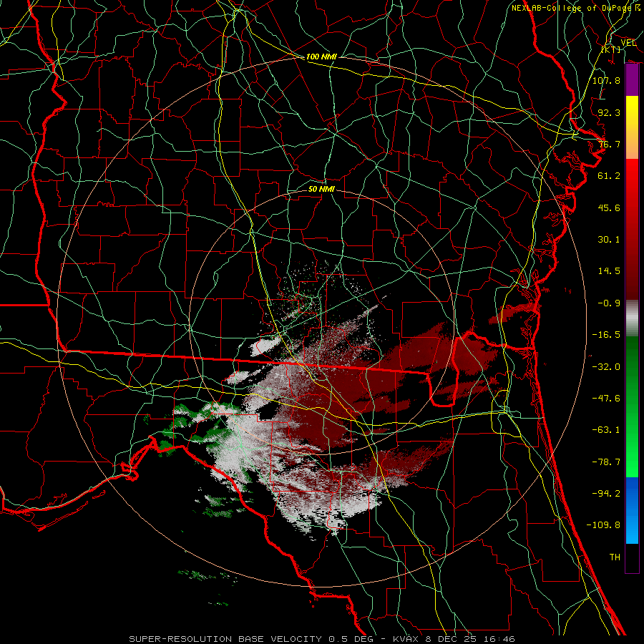Click the -94.2 velocity scale value
The width and height of the screenshot is (644, 644).
606,493
